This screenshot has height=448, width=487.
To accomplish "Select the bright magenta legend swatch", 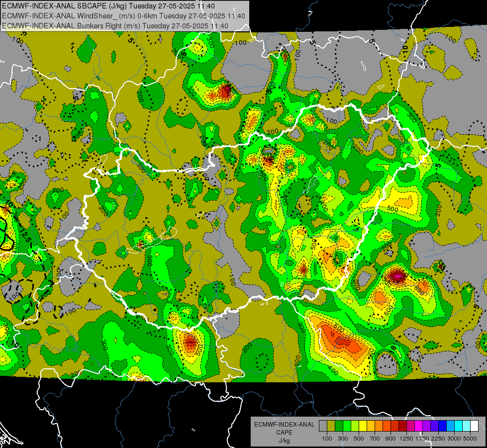I will click(x=419, y=426).
